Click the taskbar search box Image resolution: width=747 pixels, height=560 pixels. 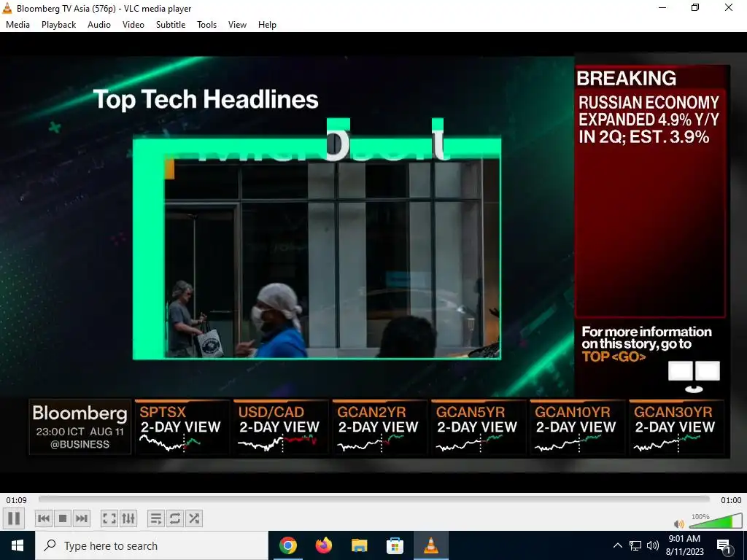coord(152,545)
